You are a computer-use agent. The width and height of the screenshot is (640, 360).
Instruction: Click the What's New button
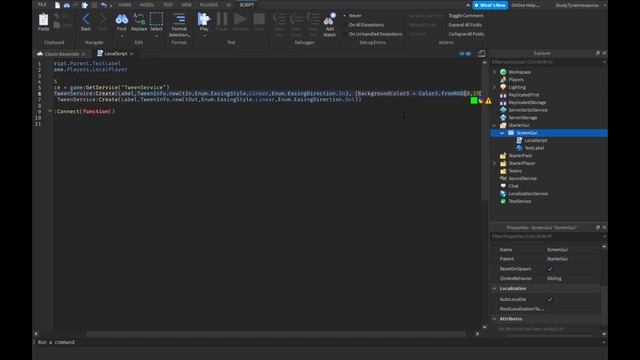coord(490,5)
